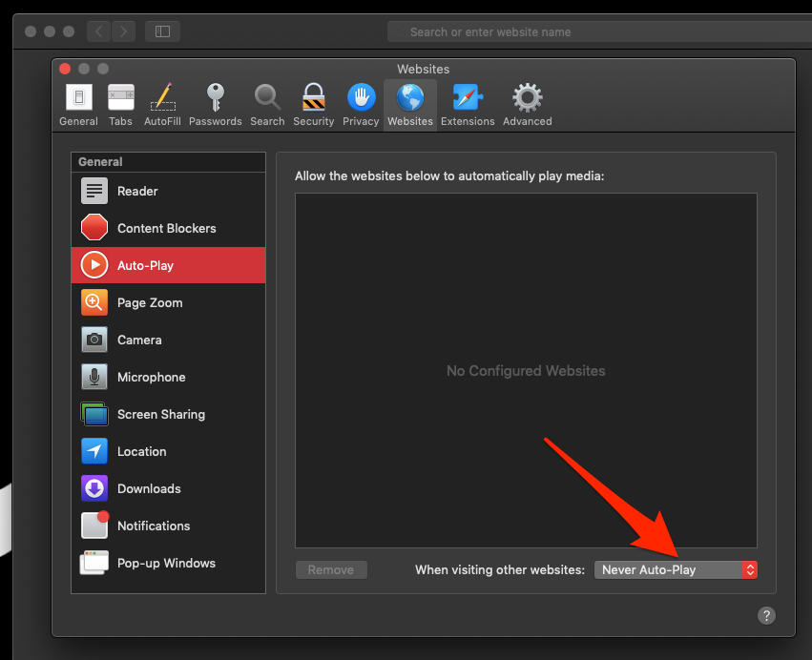Viewport: 812px width, 660px height.
Task: Select Notifications in the sidebar
Action: coord(168,526)
